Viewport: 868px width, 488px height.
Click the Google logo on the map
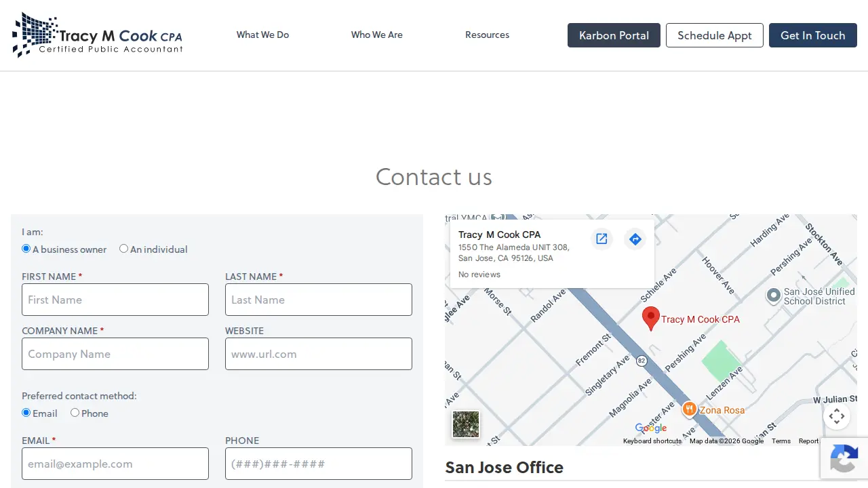pos(651,428)
